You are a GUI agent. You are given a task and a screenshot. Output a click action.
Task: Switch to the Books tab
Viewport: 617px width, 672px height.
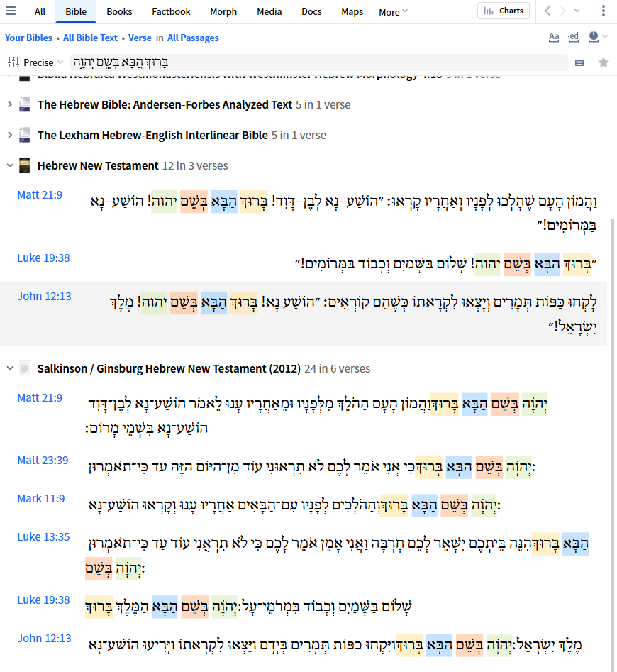pyautogui.click(x=119, y=11)
